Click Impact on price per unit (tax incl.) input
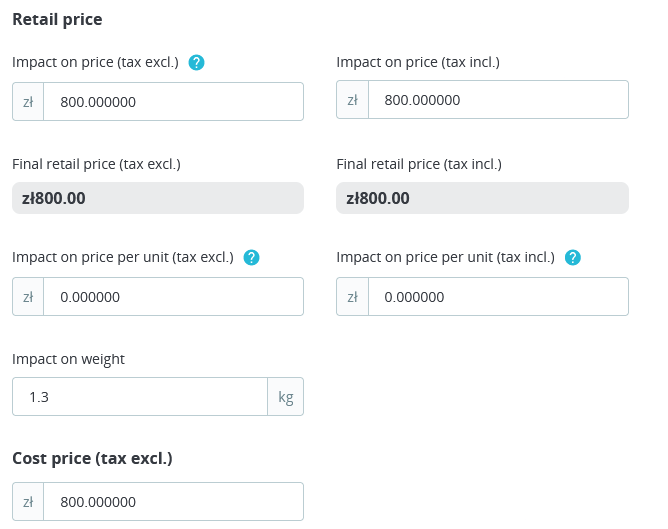The height and width of the screenshot is (529, 668). (498, 297)
